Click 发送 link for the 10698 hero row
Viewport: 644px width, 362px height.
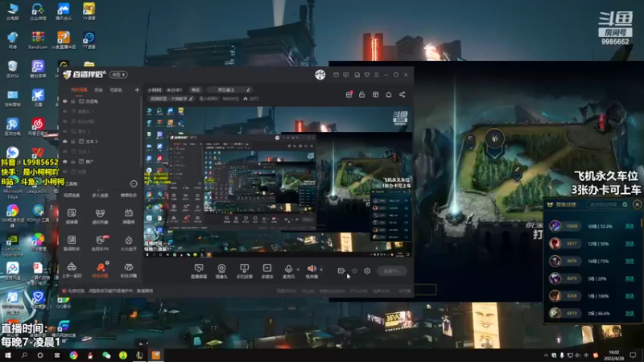pyautogui.click(x=630, y=226)
